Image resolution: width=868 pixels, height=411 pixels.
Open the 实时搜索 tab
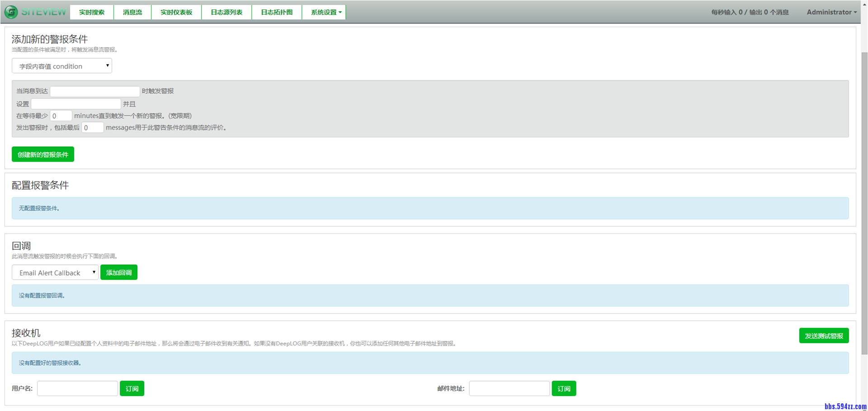(x=92, y=12)
